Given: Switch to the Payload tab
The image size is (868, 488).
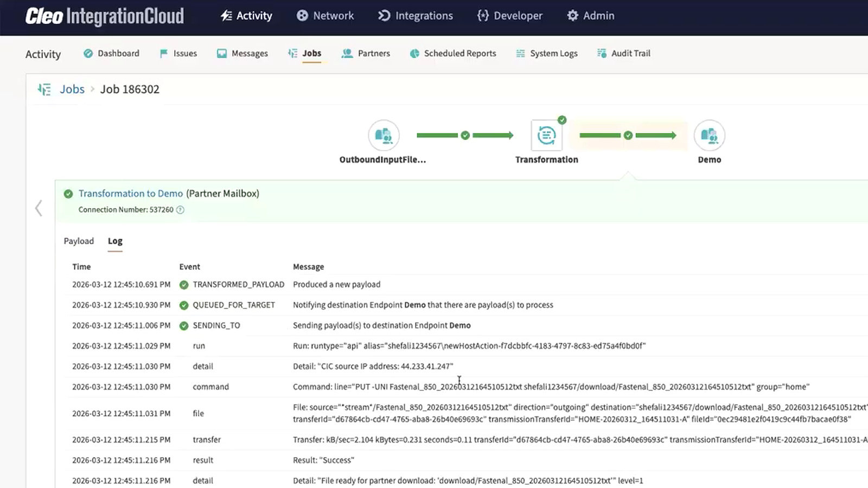Looking at the screenshot, I should click(79, 241).
